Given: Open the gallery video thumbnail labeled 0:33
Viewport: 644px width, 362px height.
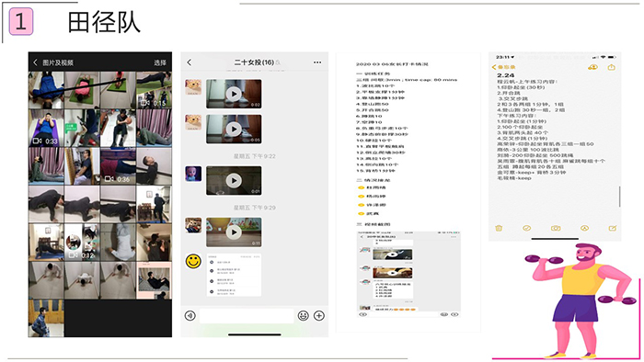Looking at the screenshot, I should tap(46, 128).
